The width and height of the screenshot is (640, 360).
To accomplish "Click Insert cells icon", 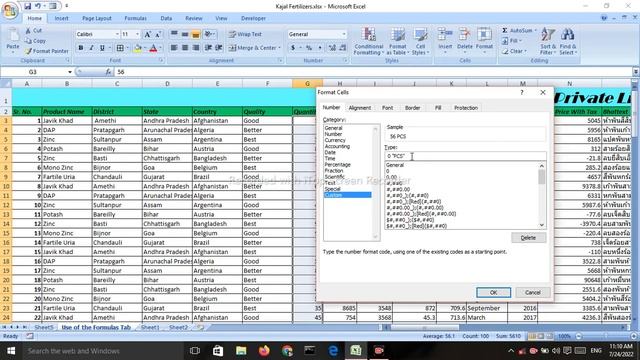I will click(x=445, y=34).
